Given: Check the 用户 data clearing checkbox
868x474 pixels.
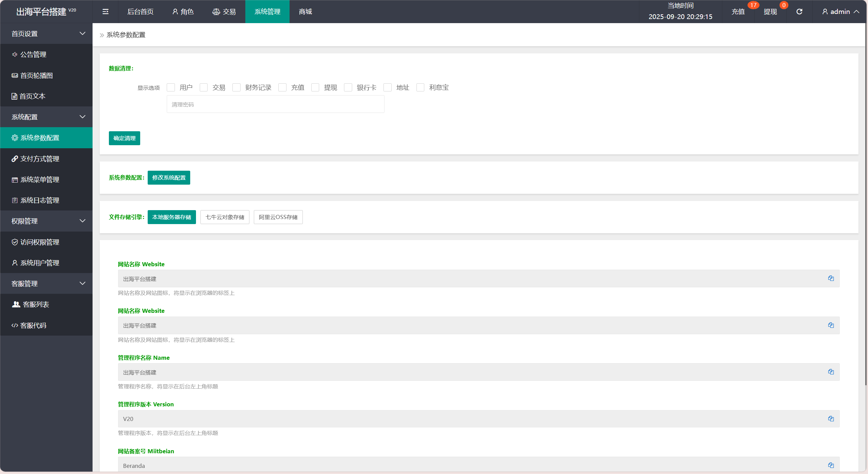Looking at the screenshot, I should [x=171, y=88].
